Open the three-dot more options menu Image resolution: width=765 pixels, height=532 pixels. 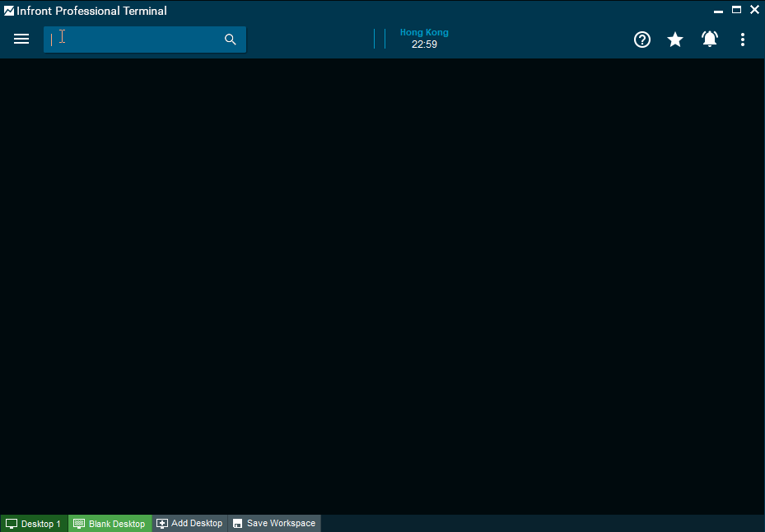pos(743,40)
